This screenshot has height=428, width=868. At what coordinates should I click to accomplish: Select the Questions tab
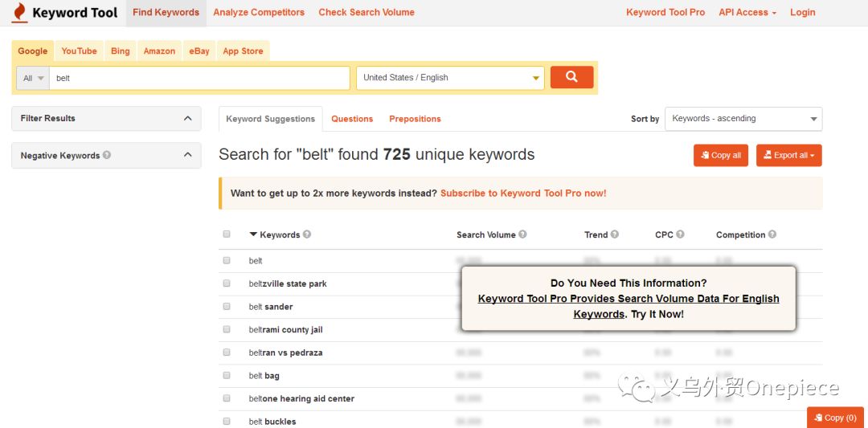(x=352, y=119)
